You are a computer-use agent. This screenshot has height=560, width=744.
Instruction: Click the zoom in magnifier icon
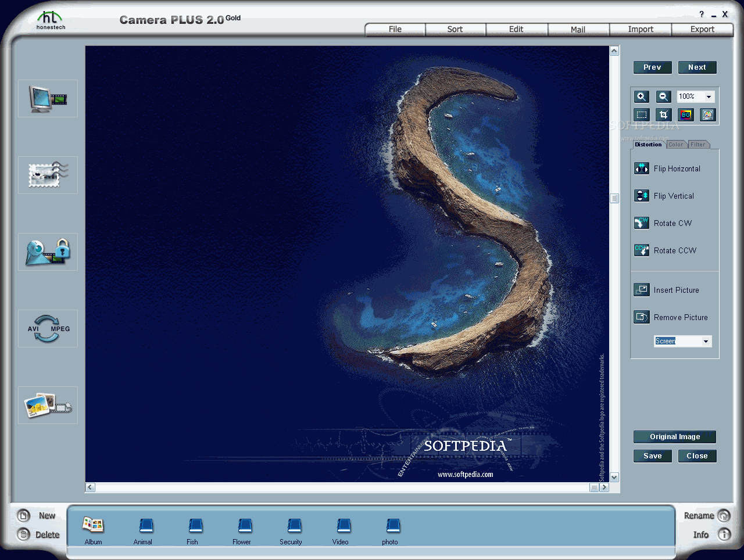[x=641, y=97]
